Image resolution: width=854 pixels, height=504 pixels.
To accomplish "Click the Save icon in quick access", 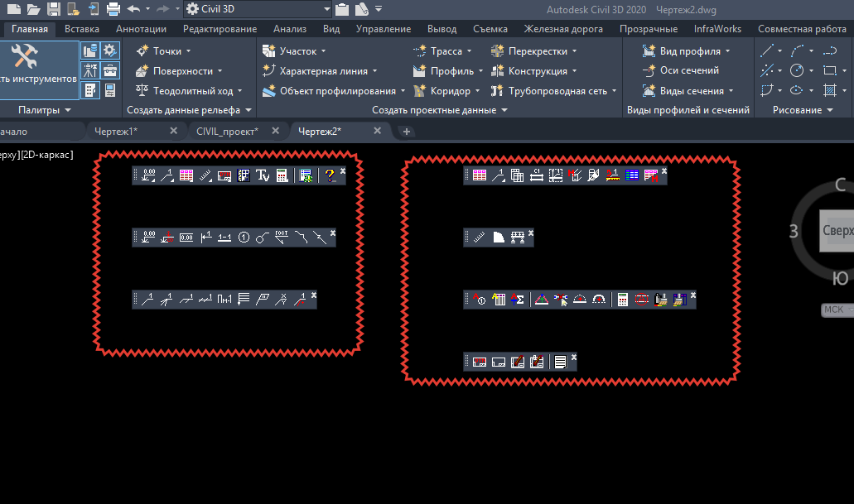I will click(53, 9).
